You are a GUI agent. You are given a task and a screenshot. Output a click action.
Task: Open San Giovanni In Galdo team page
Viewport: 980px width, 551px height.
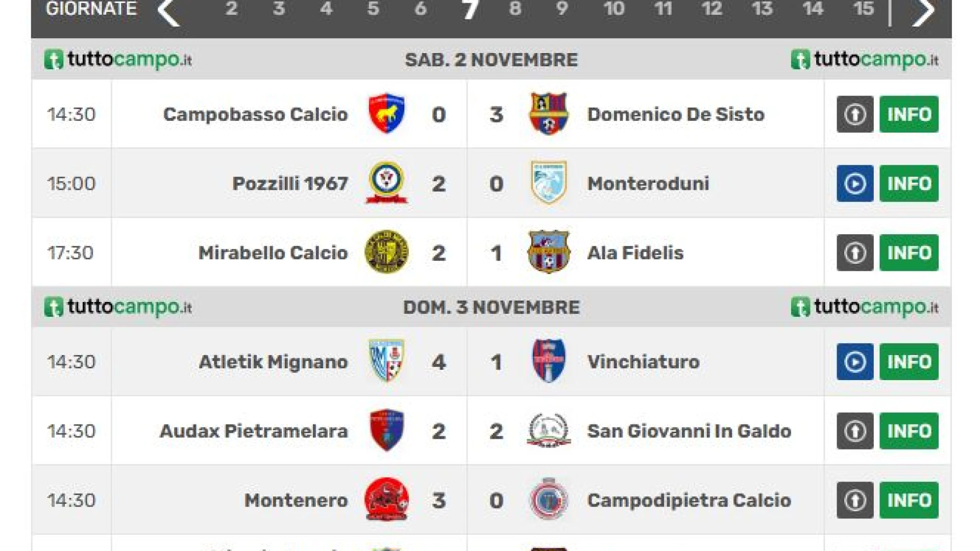click(689, 431)
